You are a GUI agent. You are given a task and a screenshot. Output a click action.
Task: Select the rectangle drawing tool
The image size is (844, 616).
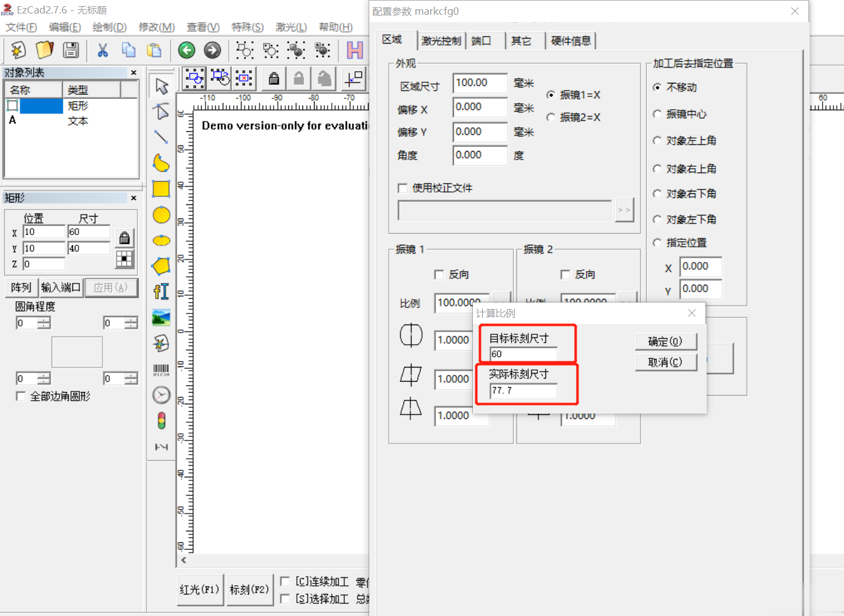pyautogui.click(x=161, y=189)
